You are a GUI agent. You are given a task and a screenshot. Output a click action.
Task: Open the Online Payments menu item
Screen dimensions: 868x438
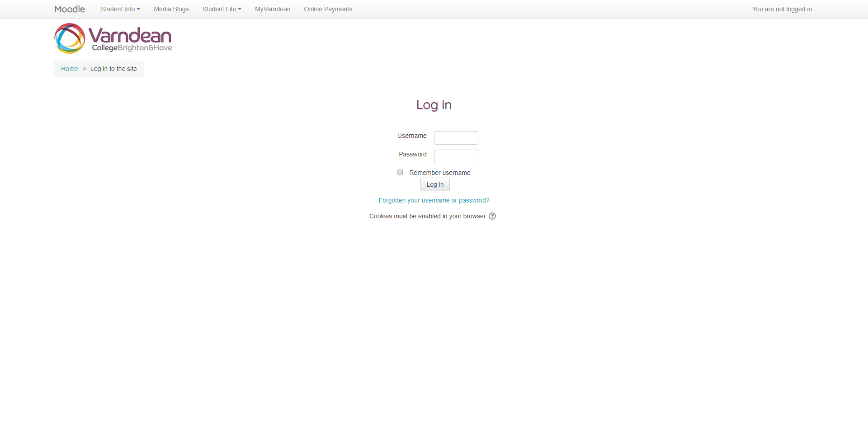(x=328, y=9)
